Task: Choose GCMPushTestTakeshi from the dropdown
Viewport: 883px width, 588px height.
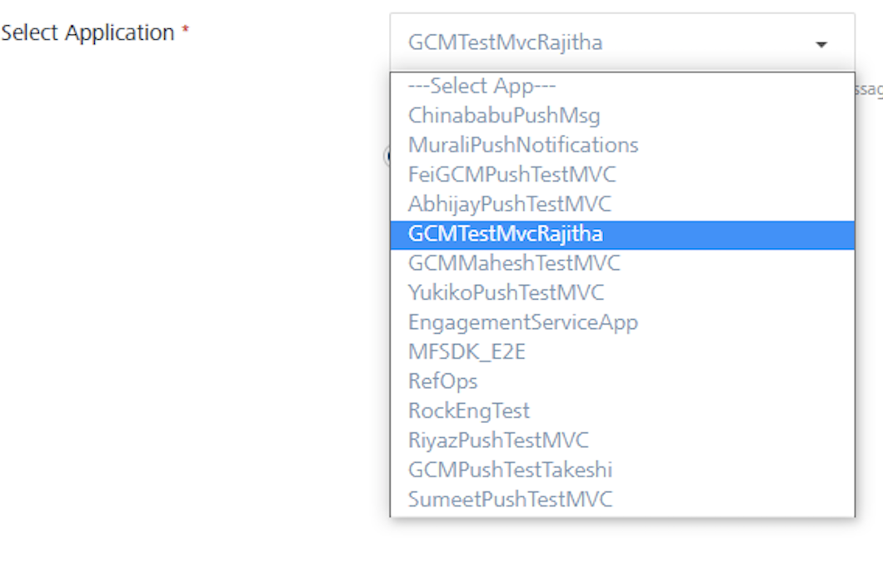Action: [x=510, y=470]
